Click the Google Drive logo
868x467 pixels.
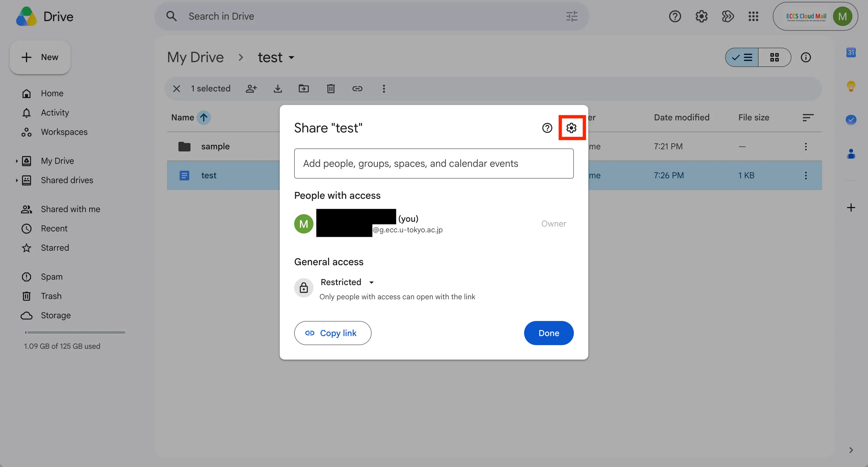click(x=26, y=16)
